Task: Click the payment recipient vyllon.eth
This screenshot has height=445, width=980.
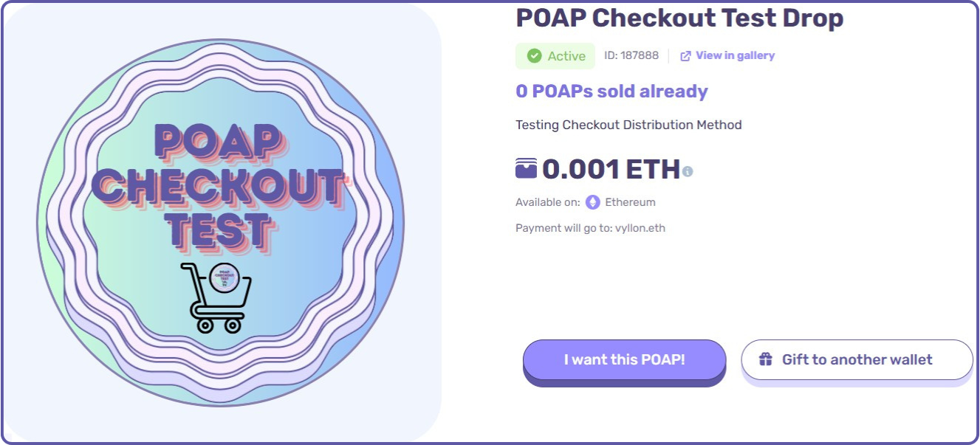Action: click(640, 228)
